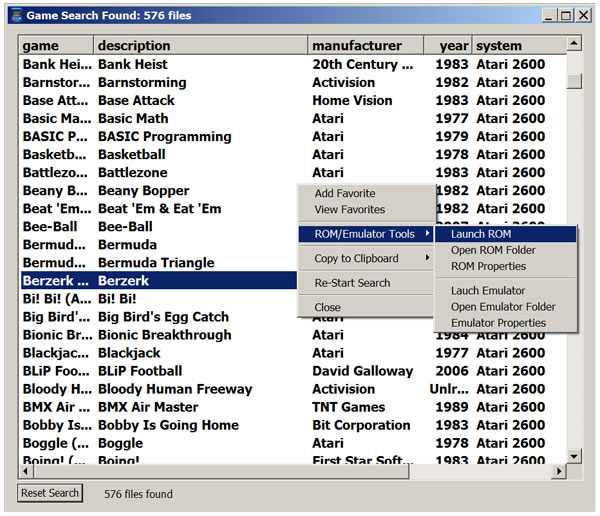
Task: Click Close in the context menu
Action: click(x=327, y=308)
